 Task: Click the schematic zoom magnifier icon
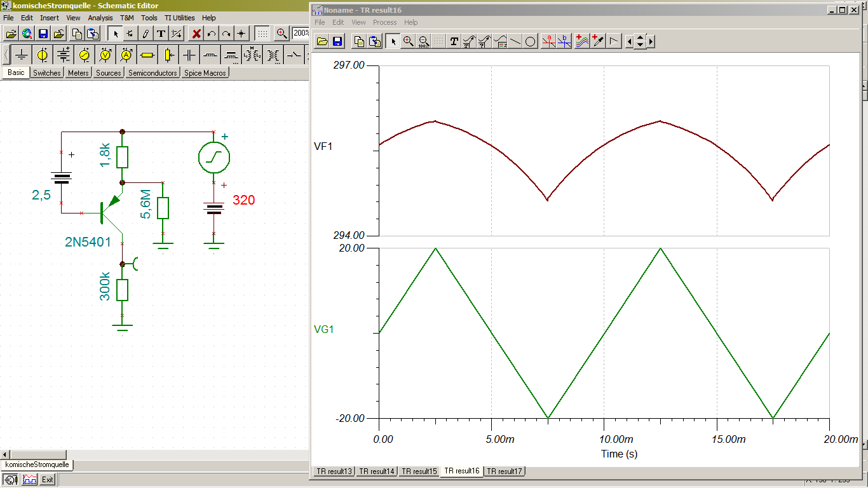click(x=282, y=34)
